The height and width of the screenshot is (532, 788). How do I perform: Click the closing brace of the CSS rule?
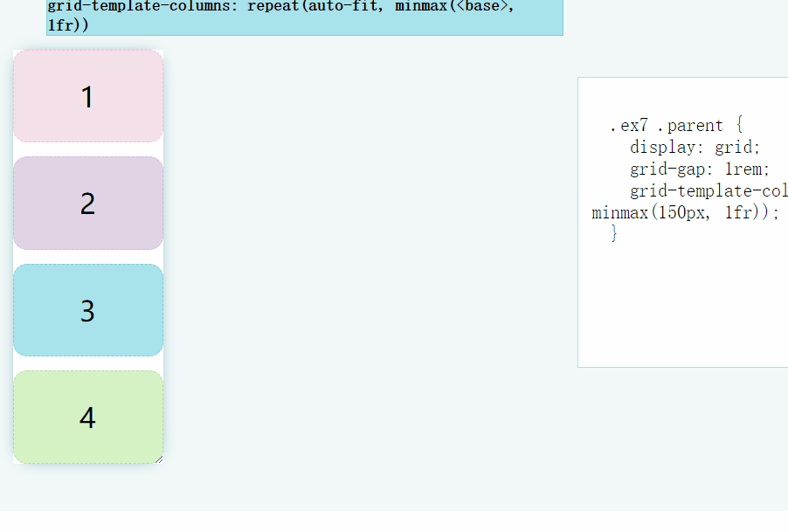613,233
